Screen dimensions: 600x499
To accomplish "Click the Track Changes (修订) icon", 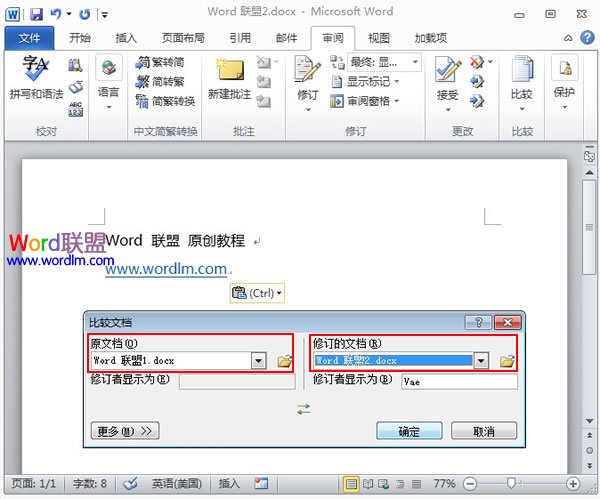I will pos(307,69).
